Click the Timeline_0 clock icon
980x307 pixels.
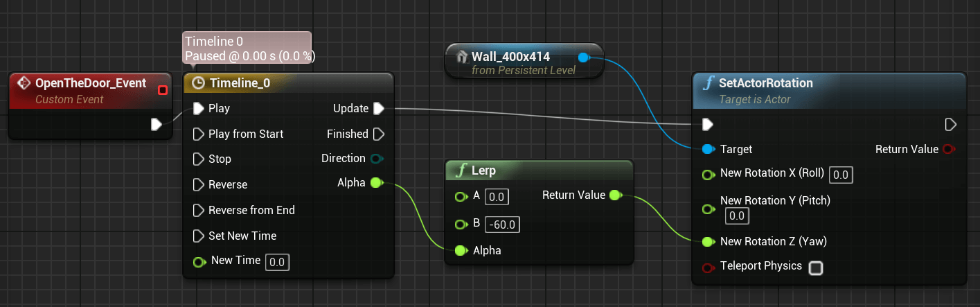point(198,83)
